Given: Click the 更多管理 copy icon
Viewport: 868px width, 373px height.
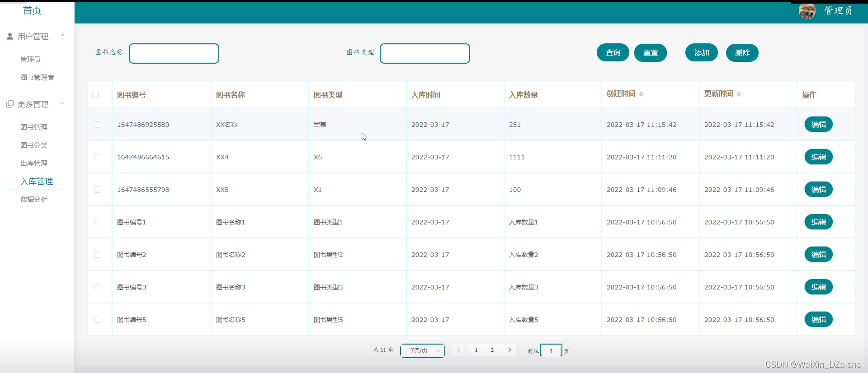Looking at the screenshot, I should [10, 104].
